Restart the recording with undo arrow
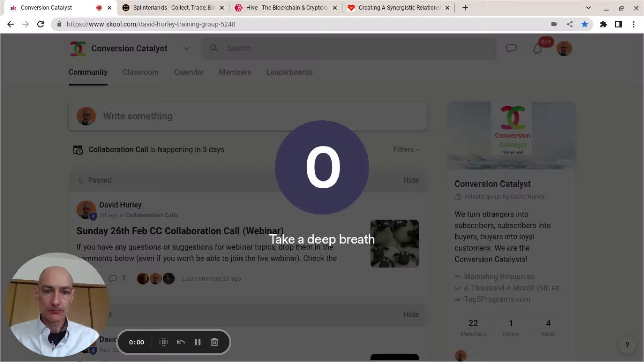 [181, 342]
